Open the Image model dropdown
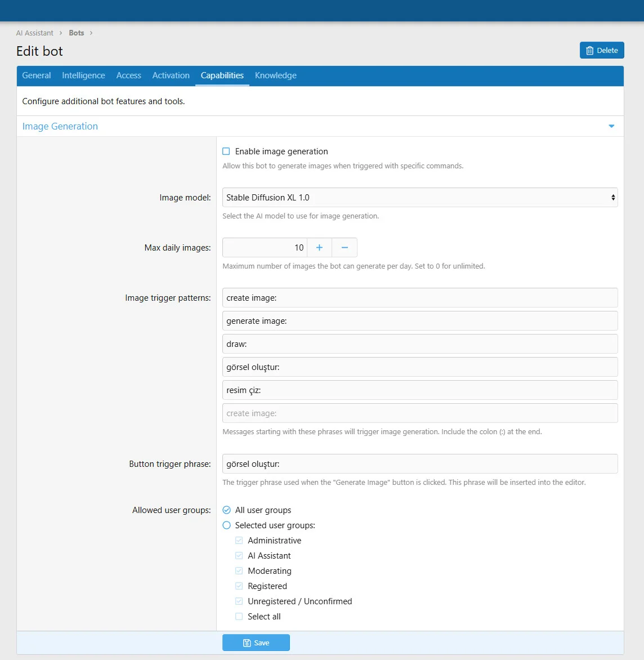 419,198
